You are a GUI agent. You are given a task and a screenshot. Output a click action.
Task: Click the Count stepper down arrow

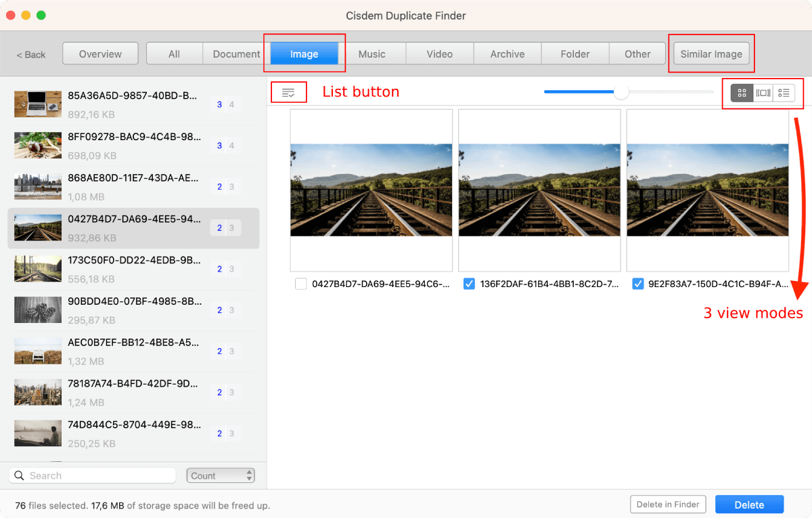(x=249, y=479)
